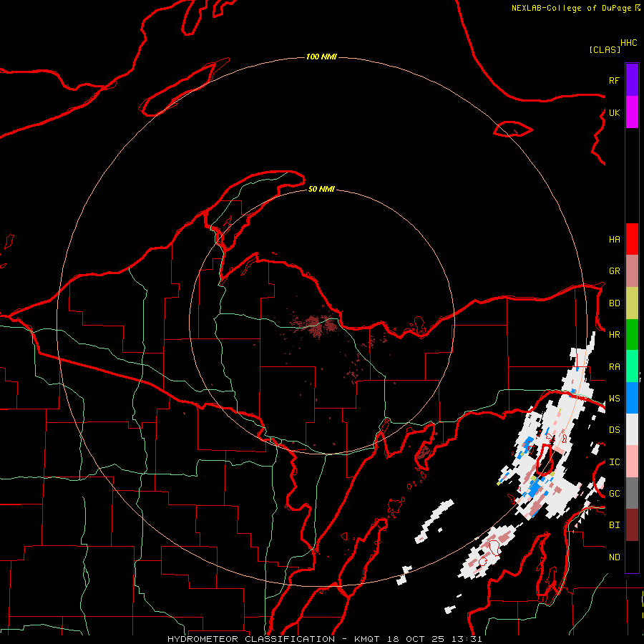The width and height of the screenshot is (644, 644).
Task: Pick the RA light-green legend swatch
Action: click(x=632, y=366)
